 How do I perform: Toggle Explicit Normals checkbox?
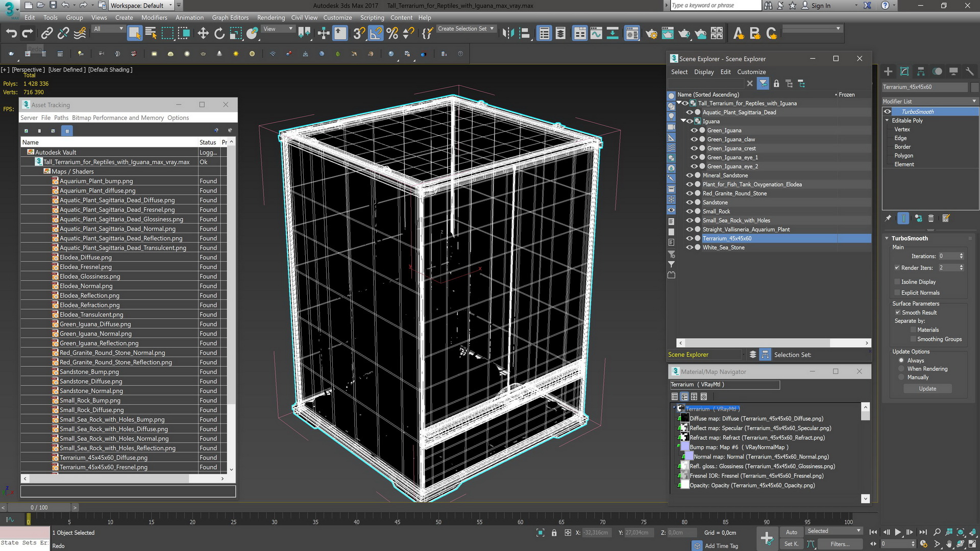tap(897, 293)
